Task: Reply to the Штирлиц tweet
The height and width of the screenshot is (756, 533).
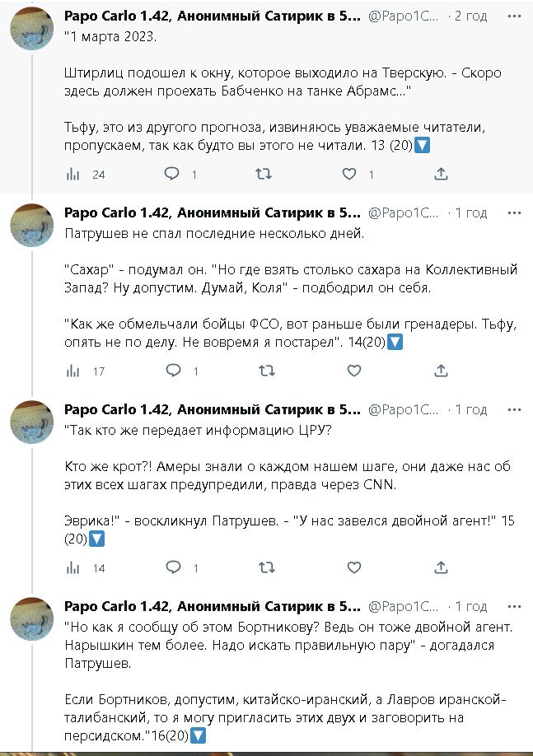Action: click(x=171, y=174)
